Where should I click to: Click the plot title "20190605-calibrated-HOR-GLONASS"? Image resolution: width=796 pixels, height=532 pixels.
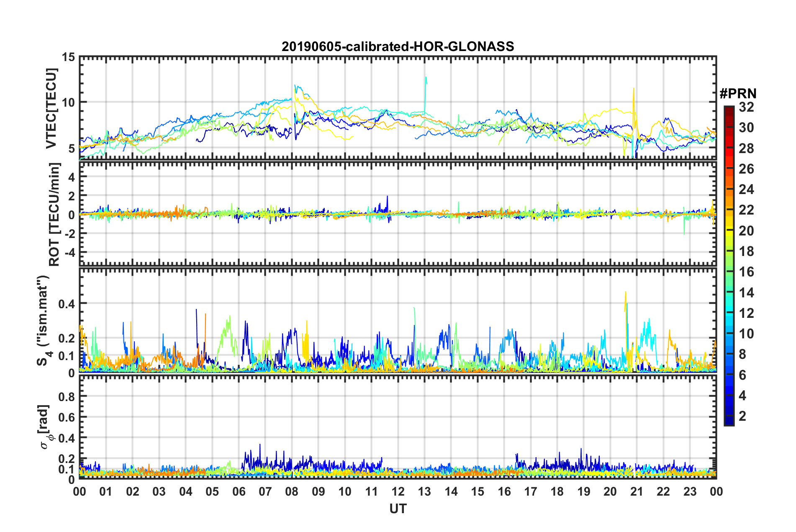click(x=398, y=46)
